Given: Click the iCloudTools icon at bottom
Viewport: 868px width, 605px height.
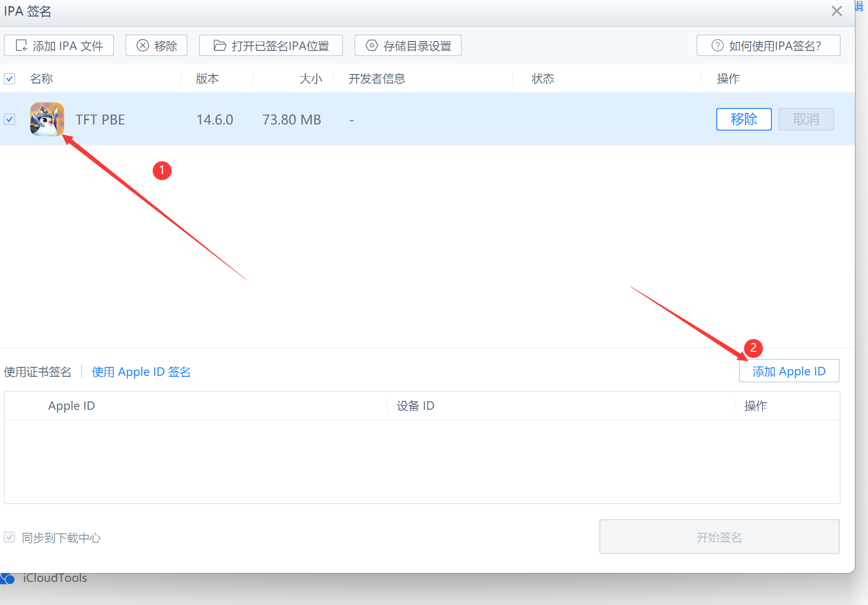Looking at the screenshot, I should 8,578.
